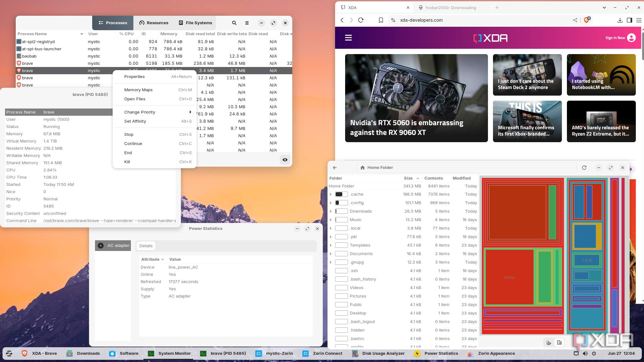Screen dimensions: 644x362
Task: Open Brave downloads icon
Action: click(620, 20)
